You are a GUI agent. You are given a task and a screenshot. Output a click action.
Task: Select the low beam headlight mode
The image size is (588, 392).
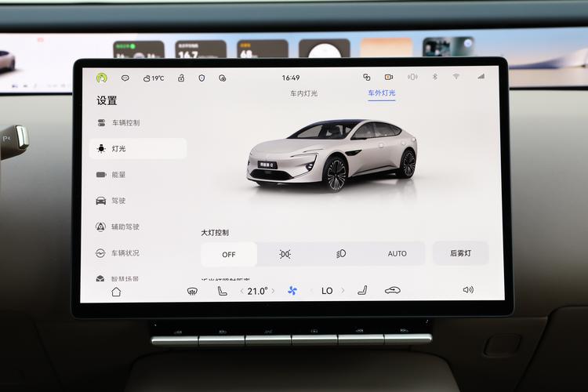[x=341, y=254]
